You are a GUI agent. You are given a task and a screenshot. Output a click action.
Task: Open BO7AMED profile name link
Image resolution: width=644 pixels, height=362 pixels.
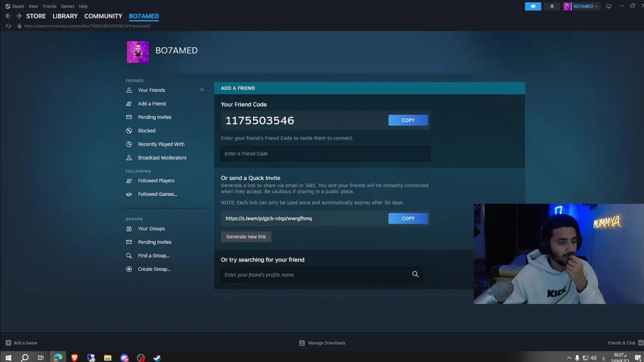point(177,50)
